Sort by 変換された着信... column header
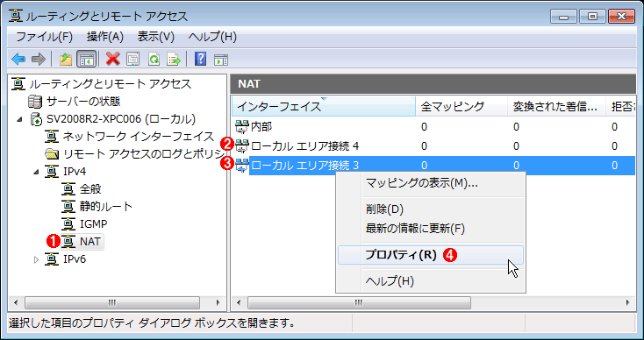Image resolution: width=644 pixels, height=340 pixels. click(557, 107)
